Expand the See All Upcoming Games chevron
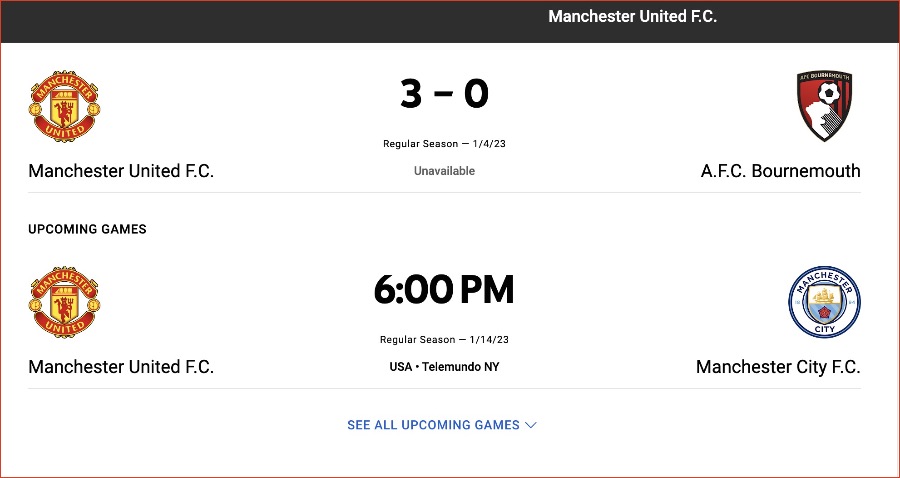 point(531,425)
